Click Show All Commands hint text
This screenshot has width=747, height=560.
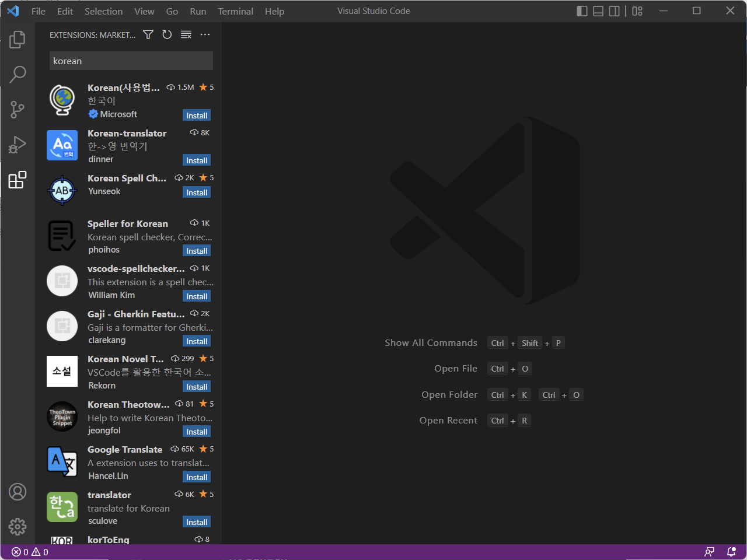(x=431, y=343)
